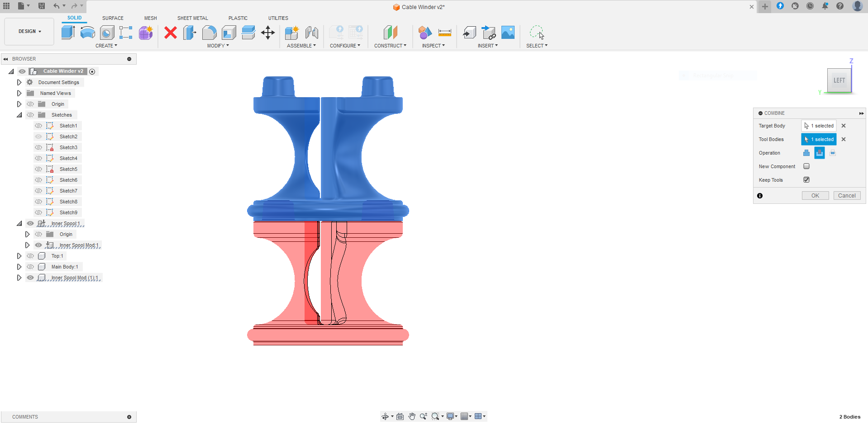The height and width of the screenshot is (424, 868).
Task: Choose the Intersect operation option
Action: [x=833, y=153]
